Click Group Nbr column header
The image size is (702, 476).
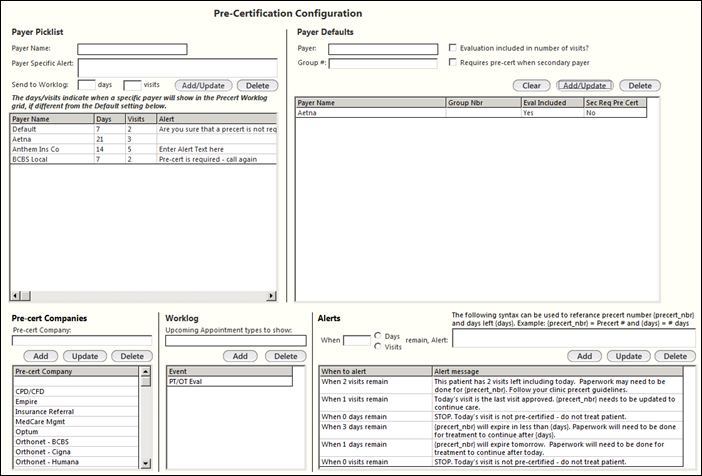pyautogui.click(x=484, y=103)
